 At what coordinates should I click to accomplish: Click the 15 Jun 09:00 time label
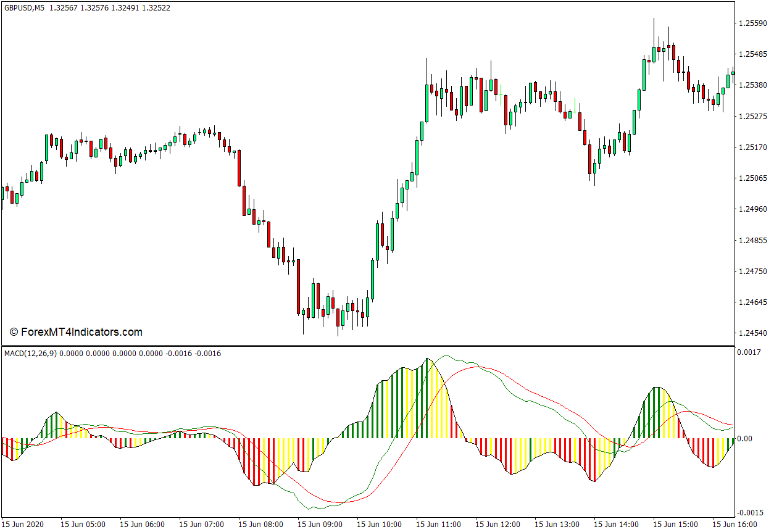tap(320, 525)
